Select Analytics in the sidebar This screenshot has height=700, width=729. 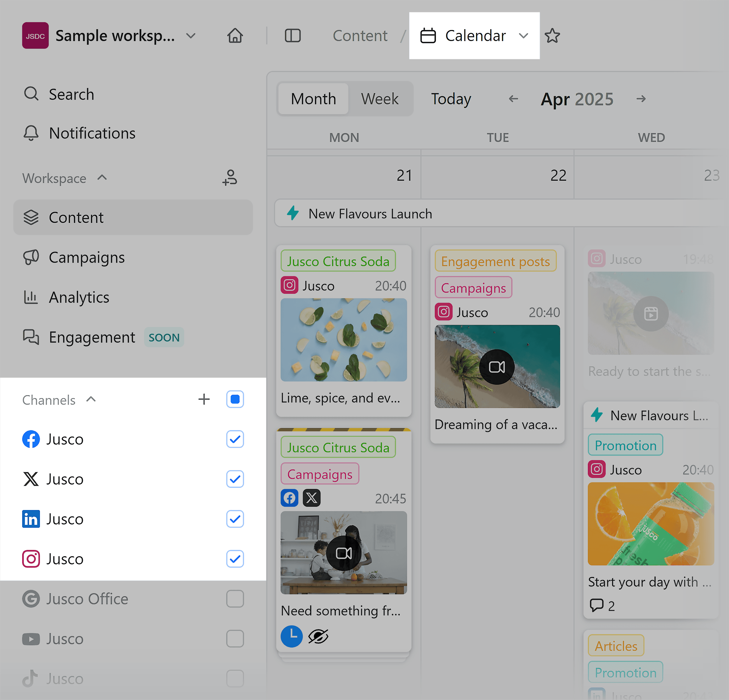(79, 297)
